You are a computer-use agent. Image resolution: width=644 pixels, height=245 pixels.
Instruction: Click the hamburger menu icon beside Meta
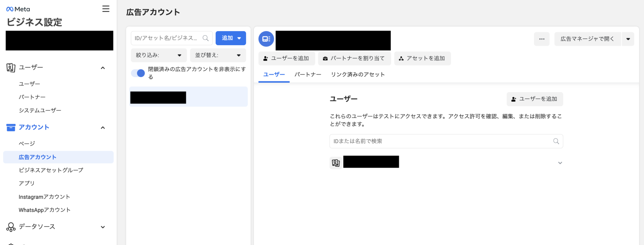coord(106,9)
